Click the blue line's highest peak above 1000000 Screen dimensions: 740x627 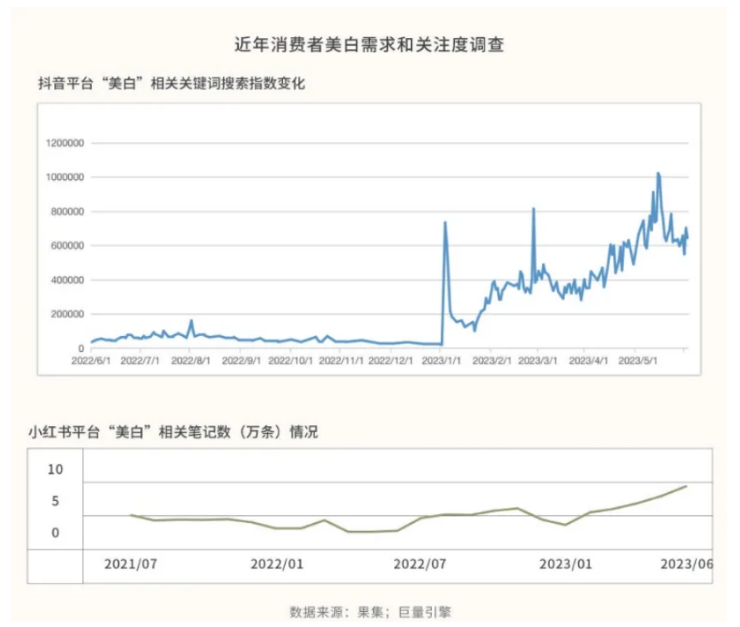(x=658, y=174)
